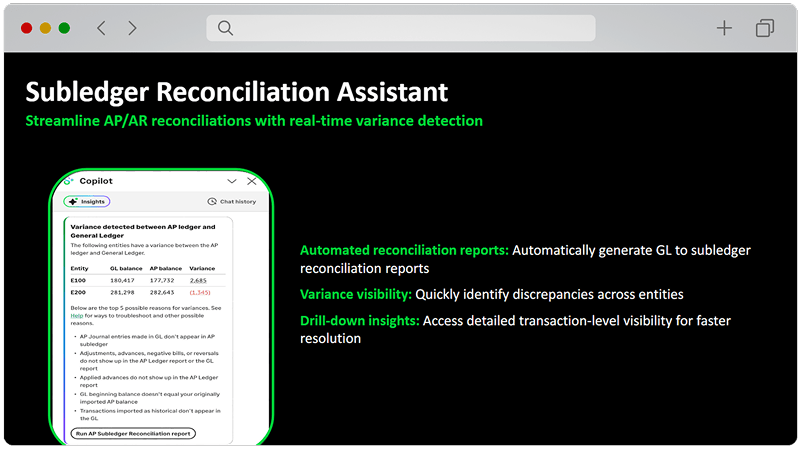This screenshot has width=800, height=450.
Task: Click 'Variance detected between AP ledger' heading
Action: point(143,231)
